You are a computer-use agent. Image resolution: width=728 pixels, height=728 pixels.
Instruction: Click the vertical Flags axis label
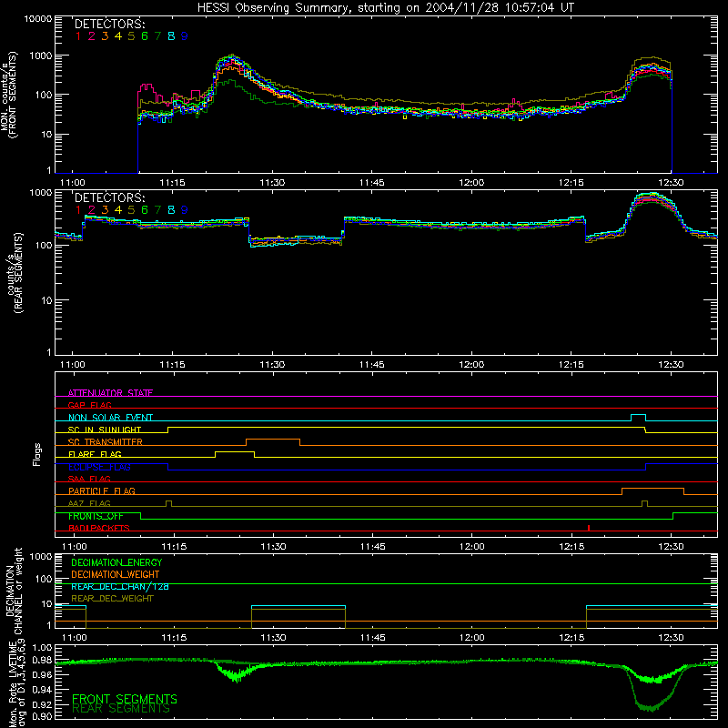[36, 454]
